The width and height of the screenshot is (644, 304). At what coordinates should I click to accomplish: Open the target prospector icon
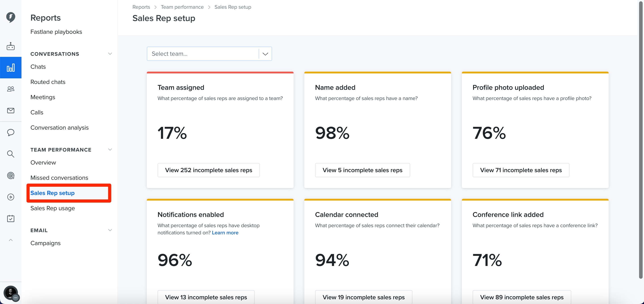[11, 176]
